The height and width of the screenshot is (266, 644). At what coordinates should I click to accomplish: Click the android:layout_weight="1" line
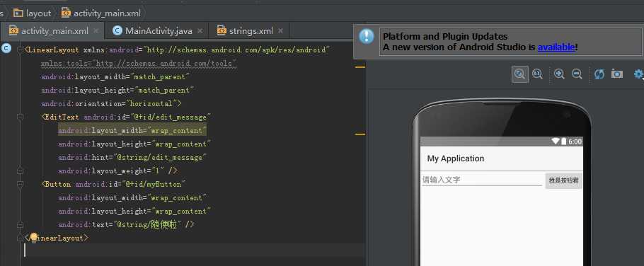(117, 170)
